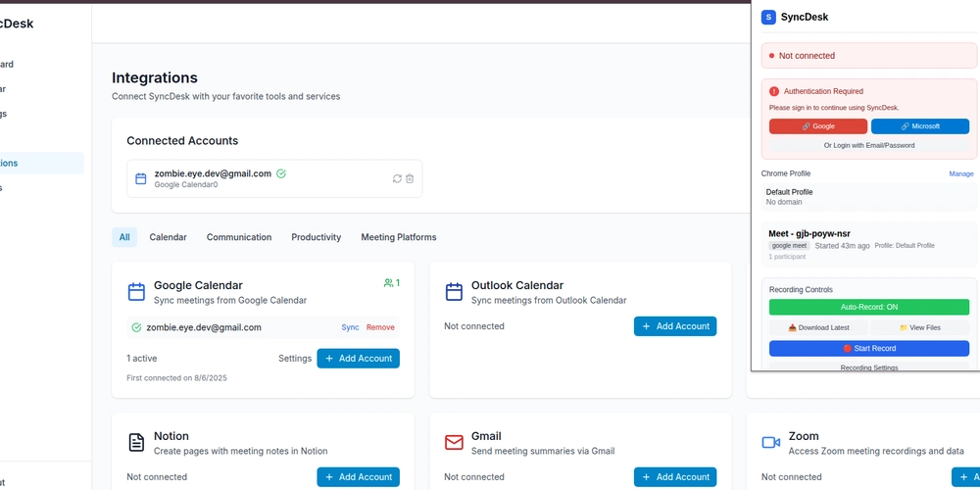The width and height of the screenshot is (980, 490).
Task: Add Account to Notion
Action: (x=358, y=477)
